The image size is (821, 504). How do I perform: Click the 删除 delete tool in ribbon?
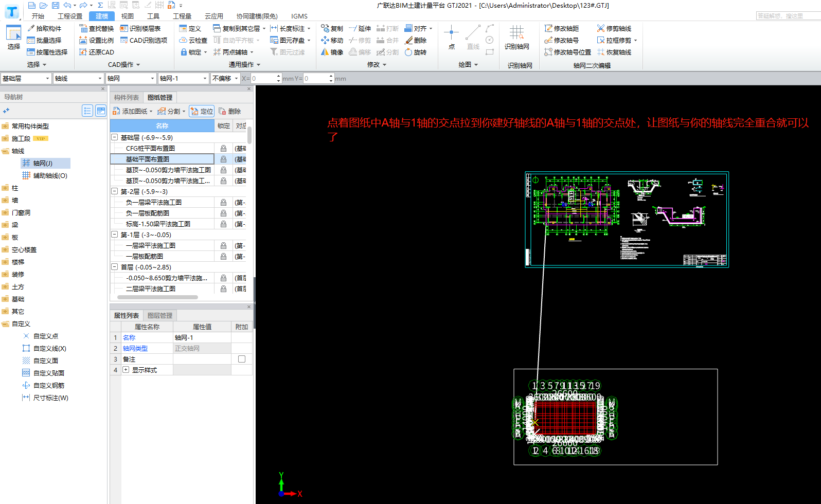click(416, 40)
